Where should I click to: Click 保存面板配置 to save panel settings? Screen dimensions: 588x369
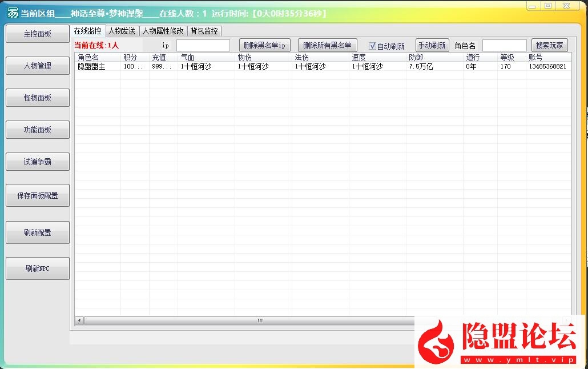(x=37, y=195)
